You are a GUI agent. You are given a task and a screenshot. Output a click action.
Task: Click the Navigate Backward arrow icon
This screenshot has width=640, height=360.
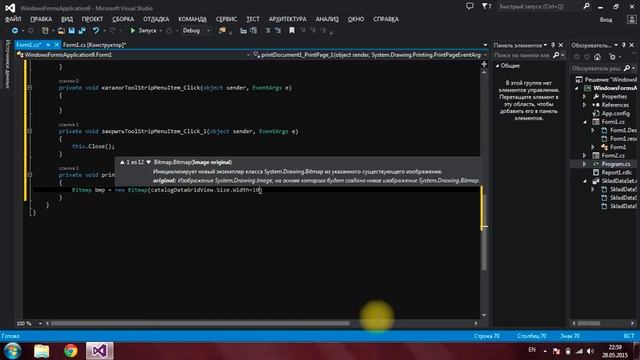(15, 31)
